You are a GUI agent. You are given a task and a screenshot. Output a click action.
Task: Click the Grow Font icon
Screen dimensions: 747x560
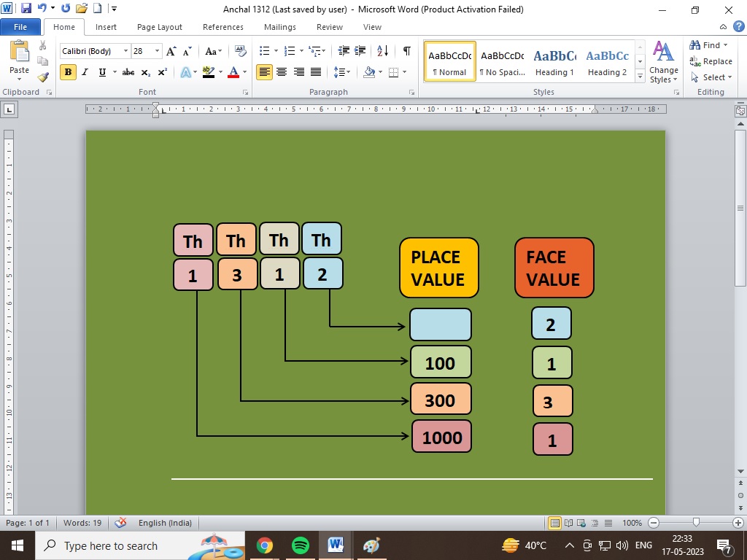171,51
